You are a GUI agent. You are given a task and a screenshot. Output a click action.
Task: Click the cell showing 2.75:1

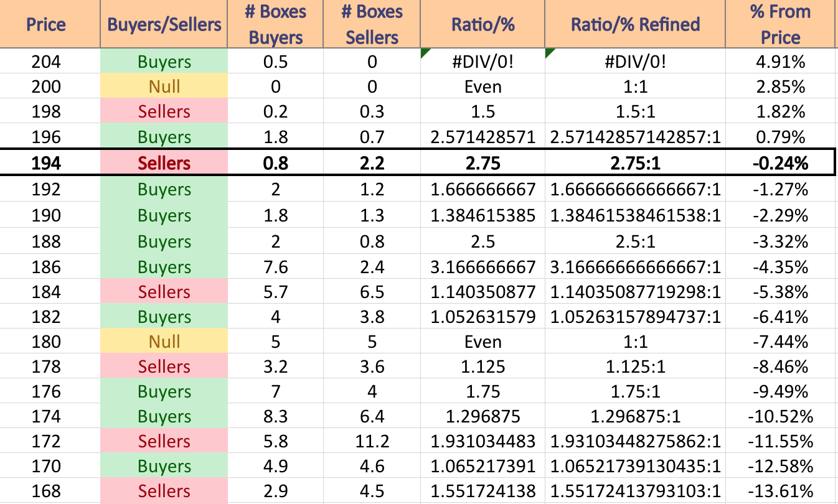[x=636, y=163]
